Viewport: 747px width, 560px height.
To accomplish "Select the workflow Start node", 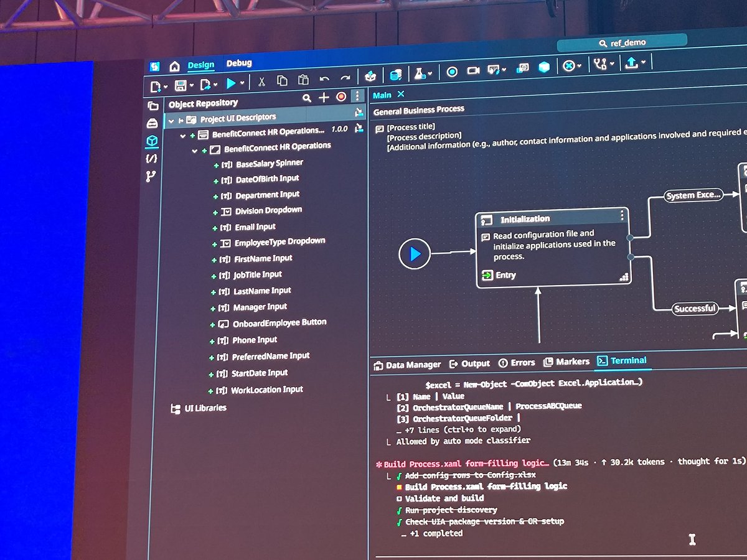I will (x=415, y=254).
